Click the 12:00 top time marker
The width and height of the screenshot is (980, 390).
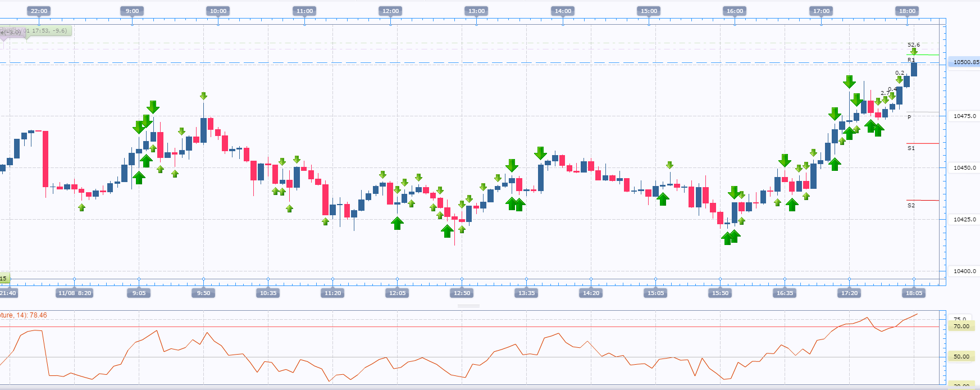390,11
